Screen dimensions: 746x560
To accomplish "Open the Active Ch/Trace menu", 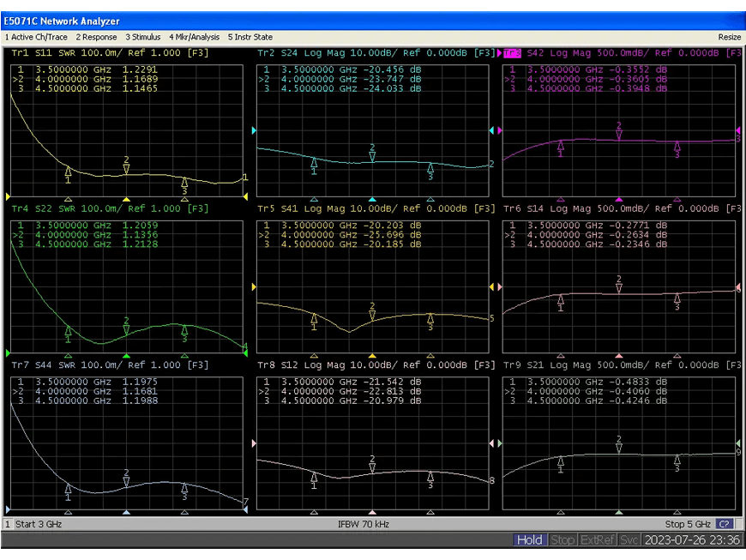I will 36,37.
